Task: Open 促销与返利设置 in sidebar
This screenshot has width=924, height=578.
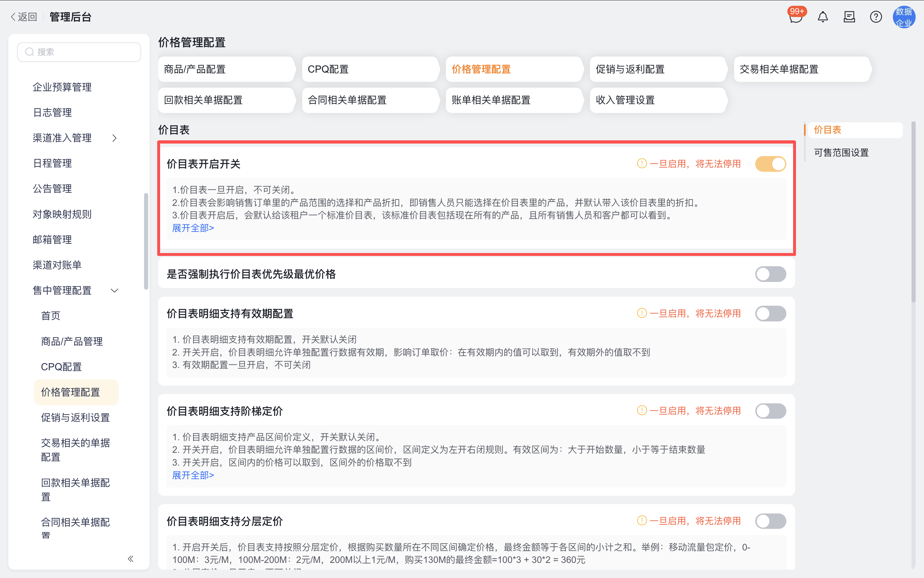Action: tap(76, 417)
